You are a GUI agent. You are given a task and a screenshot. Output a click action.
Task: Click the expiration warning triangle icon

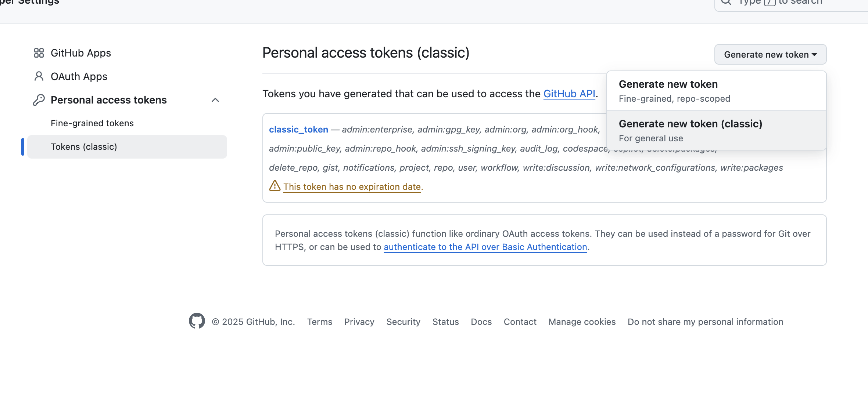(275, 186)
